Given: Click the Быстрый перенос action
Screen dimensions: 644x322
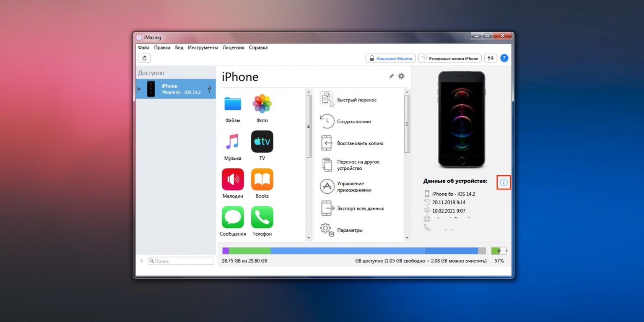Looking at the screenshot, I should (x=348, y=100).
